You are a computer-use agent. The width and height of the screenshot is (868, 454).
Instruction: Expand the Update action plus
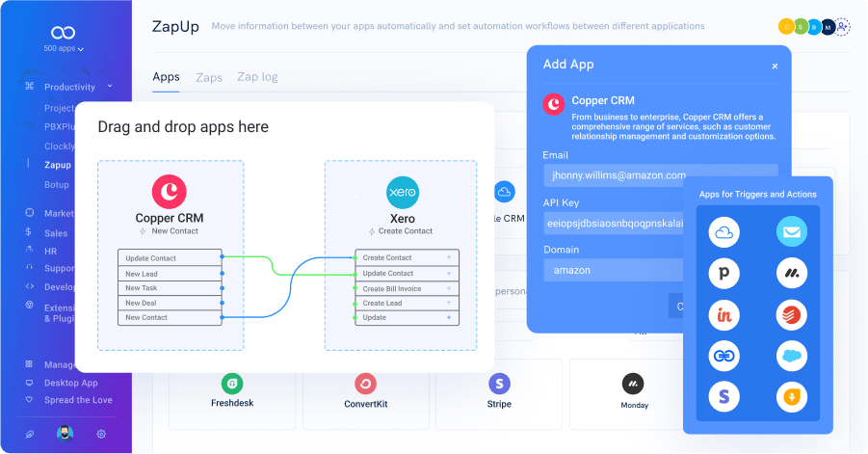(449, 317)
